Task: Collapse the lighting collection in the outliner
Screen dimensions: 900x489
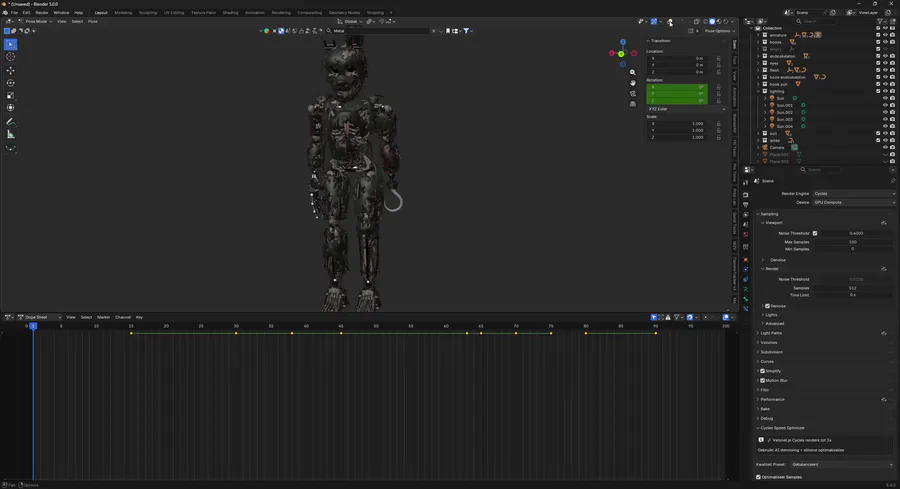Action: pos(759,91)
